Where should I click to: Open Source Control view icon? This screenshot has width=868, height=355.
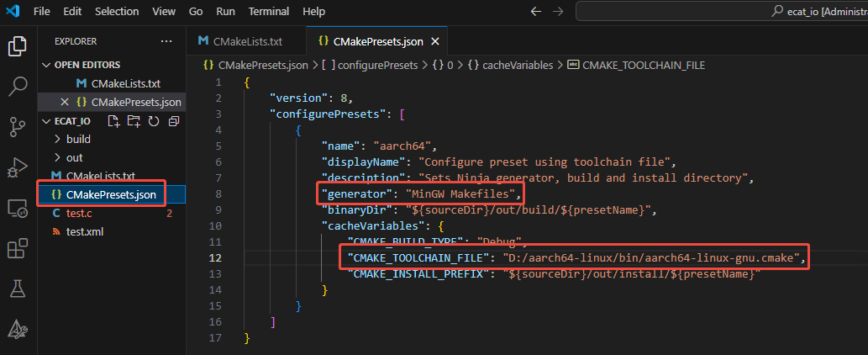[x=18, y=127]
